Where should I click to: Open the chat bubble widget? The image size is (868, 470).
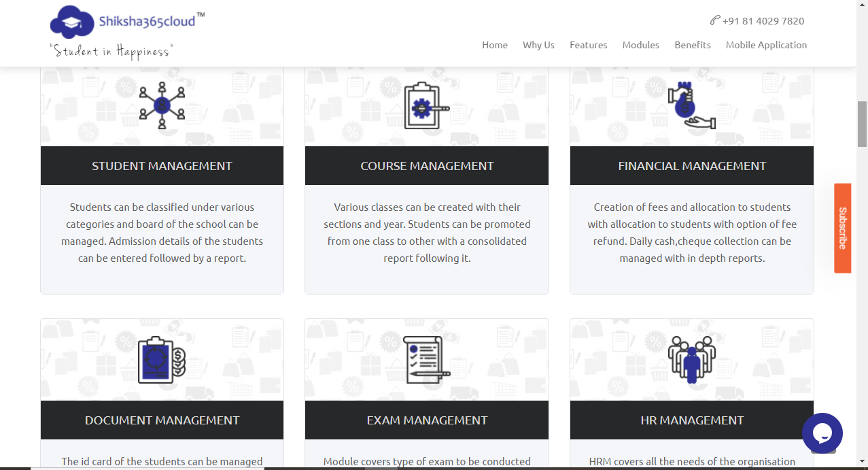(822, 433)
